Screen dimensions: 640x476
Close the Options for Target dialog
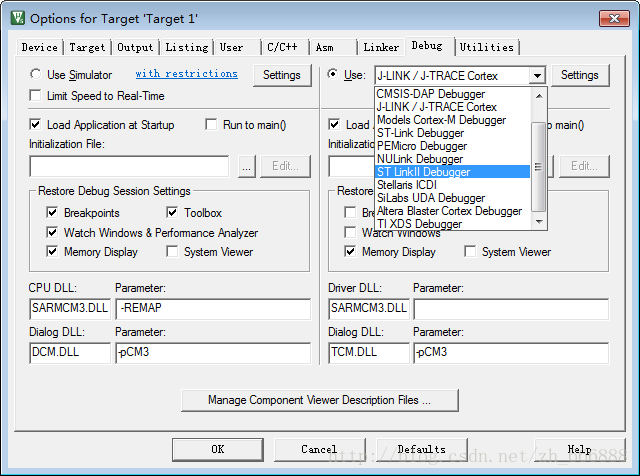(x=614, y=18)
